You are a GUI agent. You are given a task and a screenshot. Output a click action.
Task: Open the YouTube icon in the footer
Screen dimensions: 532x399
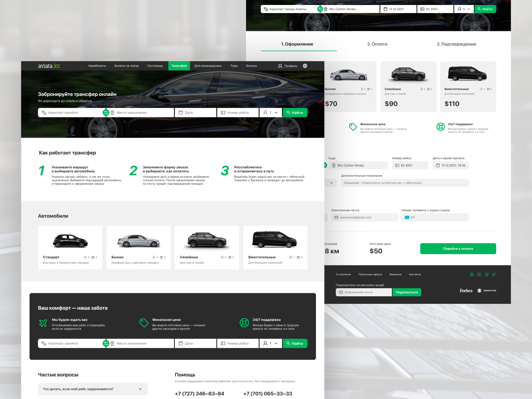pos(479,274)
